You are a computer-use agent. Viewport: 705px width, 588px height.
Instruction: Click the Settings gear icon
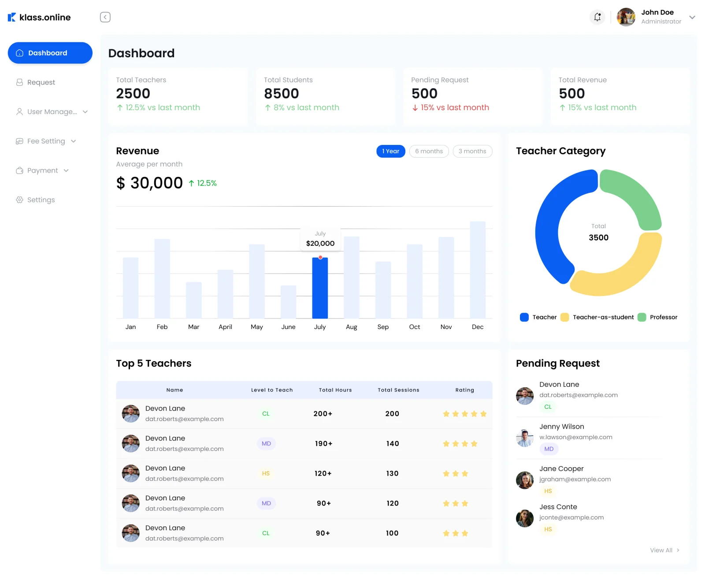(19, 200)
